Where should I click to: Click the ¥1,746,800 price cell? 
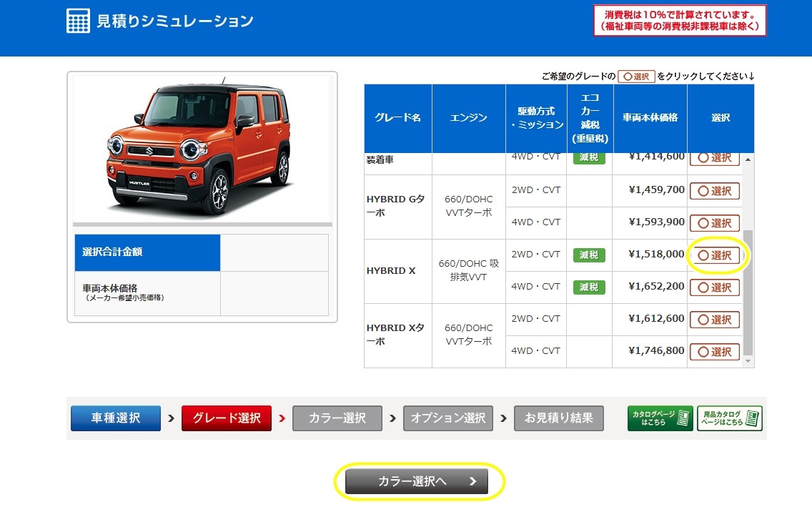pyautogui.click(x=650, y=350)
